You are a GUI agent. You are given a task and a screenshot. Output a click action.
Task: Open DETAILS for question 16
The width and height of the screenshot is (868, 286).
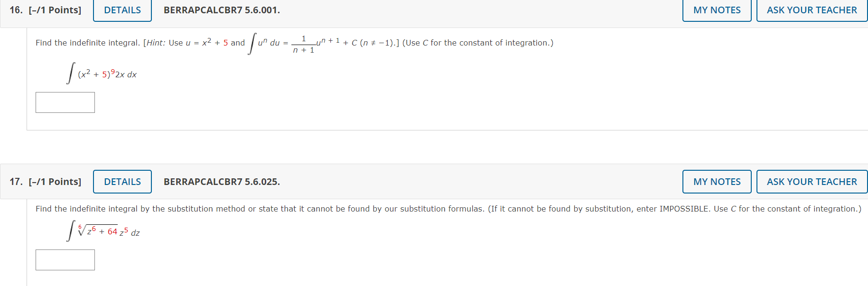coord(121,10)
